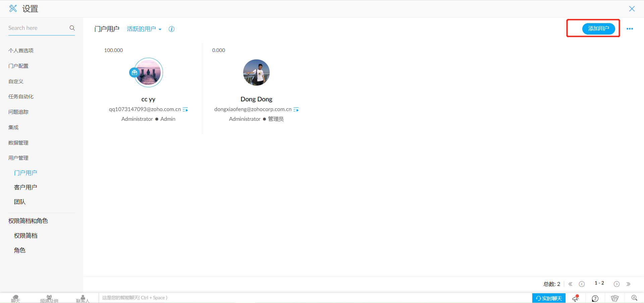The height and width of the screenshot is (303, 644).
Task: Click the 实时聊天 live chat button
Action: coord(549,298)
